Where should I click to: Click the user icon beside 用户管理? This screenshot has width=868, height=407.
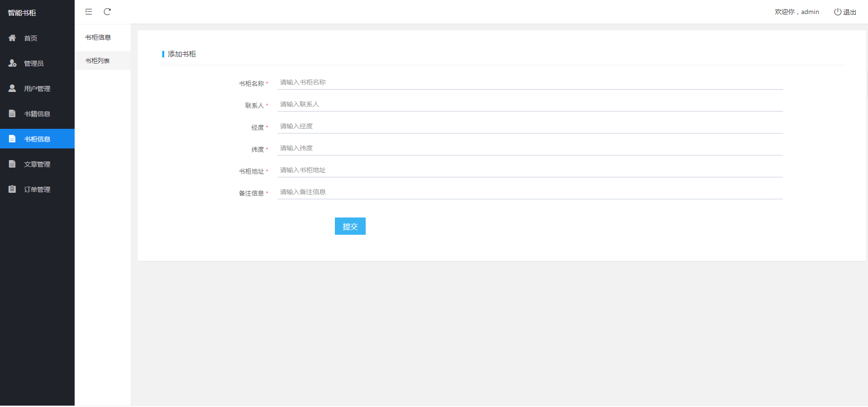click(x=12, y=88)
